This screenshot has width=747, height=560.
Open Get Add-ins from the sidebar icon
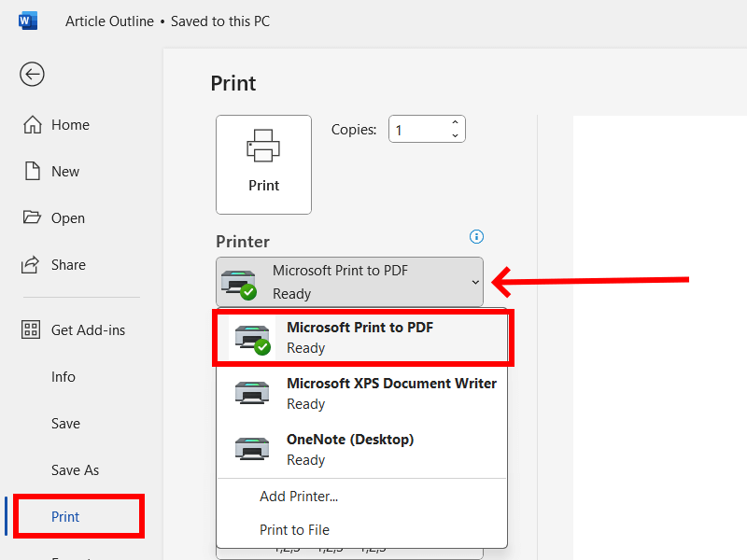tap(32, 329)
